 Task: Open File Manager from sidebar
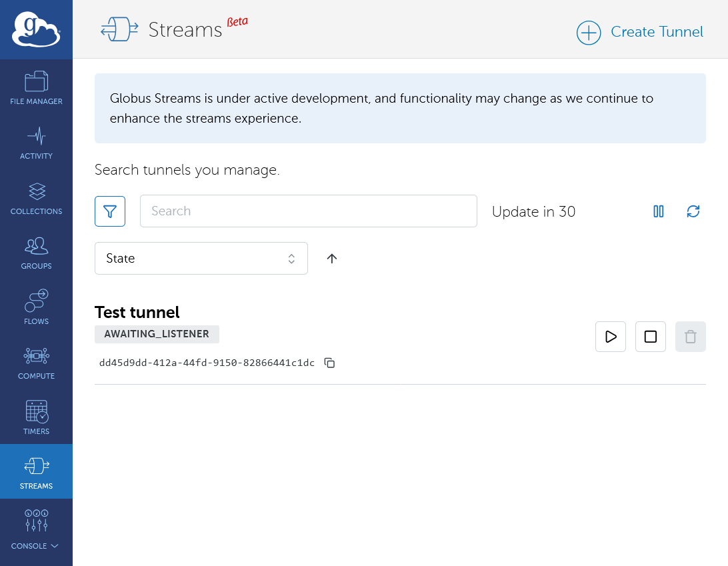click(36, 87)
